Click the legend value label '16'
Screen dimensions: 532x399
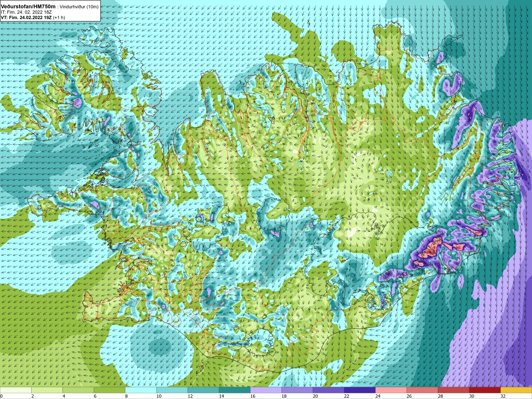253,396
